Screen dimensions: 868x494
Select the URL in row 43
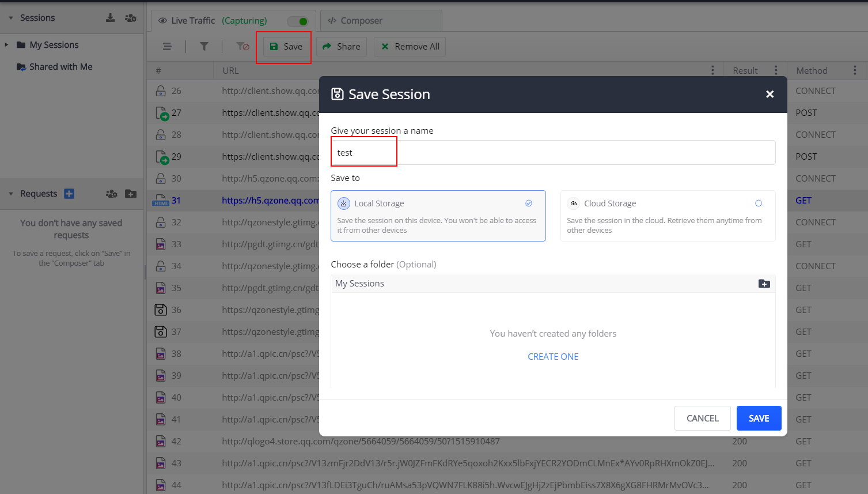(468, 463)
